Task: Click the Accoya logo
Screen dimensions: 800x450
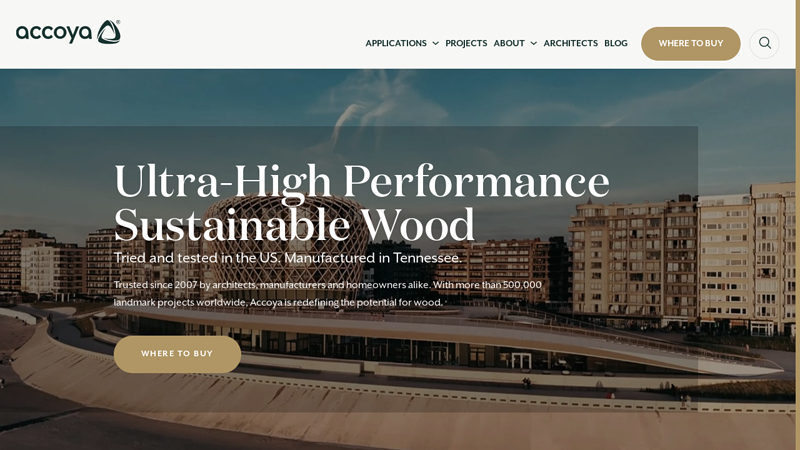Action: [x=68, y=32]
